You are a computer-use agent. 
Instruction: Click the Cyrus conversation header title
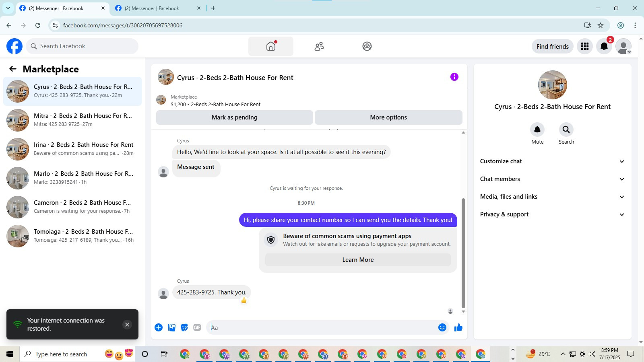pos(235,78)
